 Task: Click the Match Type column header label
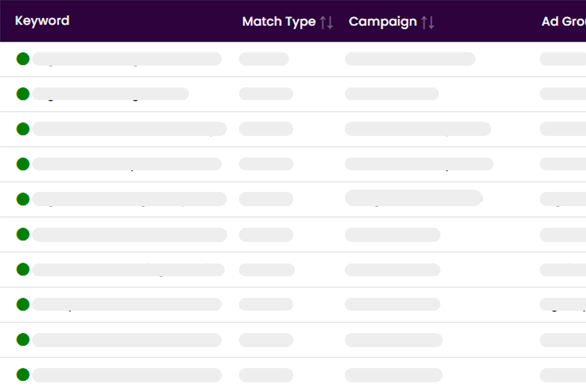point(278,22)
